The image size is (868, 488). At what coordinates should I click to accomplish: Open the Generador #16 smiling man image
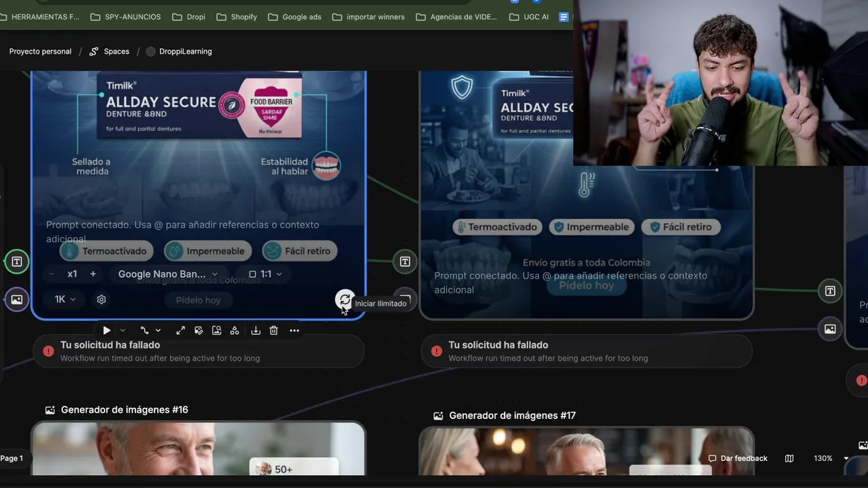[198, 449]
